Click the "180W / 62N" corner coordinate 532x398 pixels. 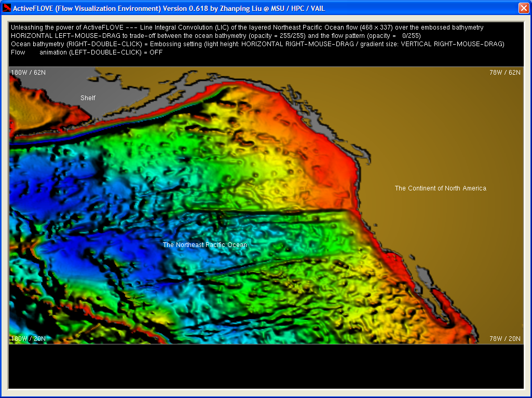click(28, 73)
